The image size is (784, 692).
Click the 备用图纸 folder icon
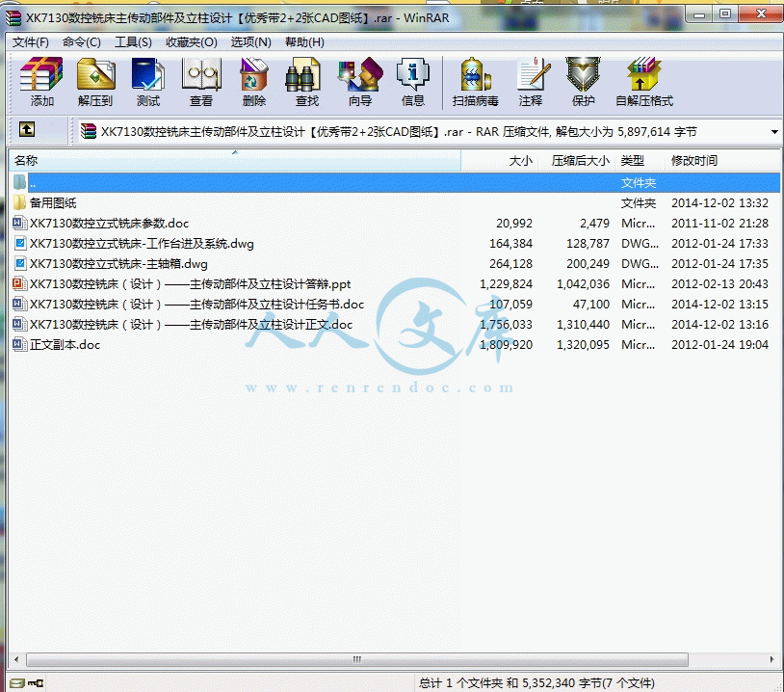coord(19,202)
